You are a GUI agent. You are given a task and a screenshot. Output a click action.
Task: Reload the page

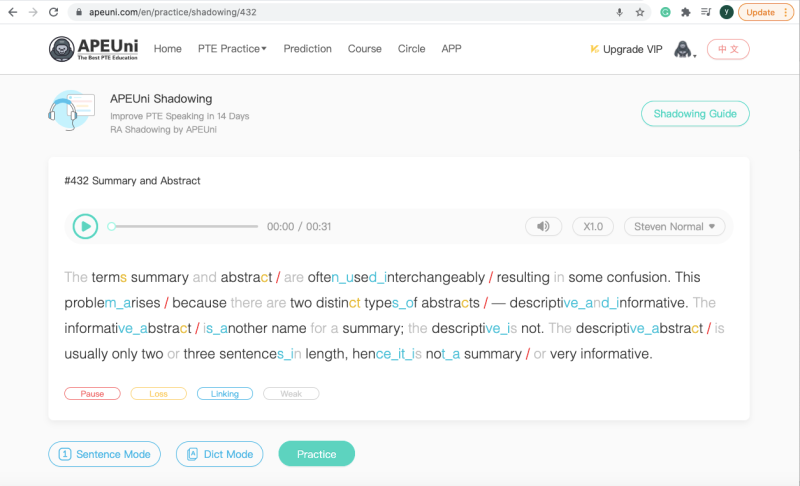pyautogui.click(x=54, y=12)
